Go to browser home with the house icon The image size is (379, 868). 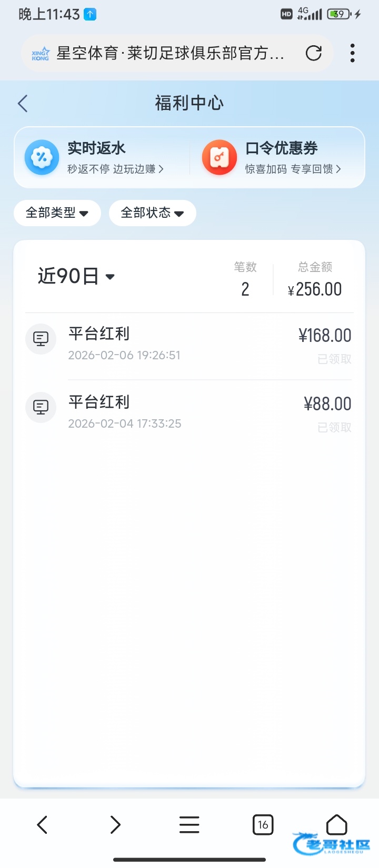tap(336, 825)
